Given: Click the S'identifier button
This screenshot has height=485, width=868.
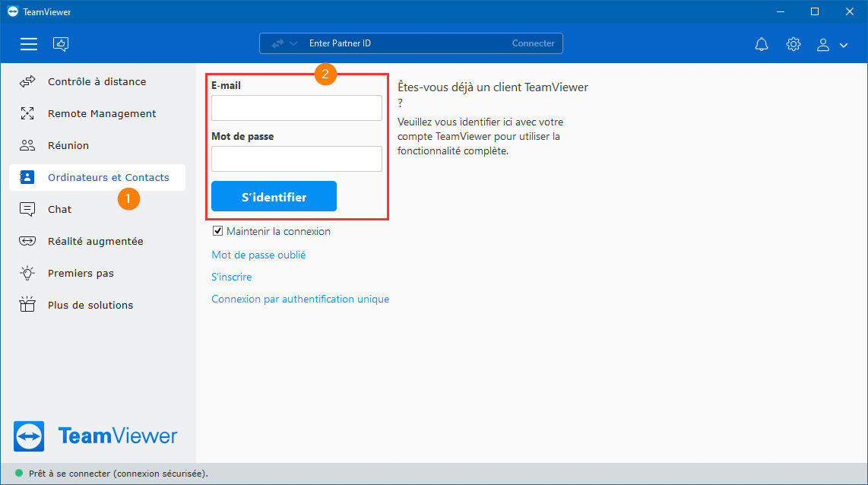Looking at the screenshot, I should pyautogui.click(x=274, y=196).
